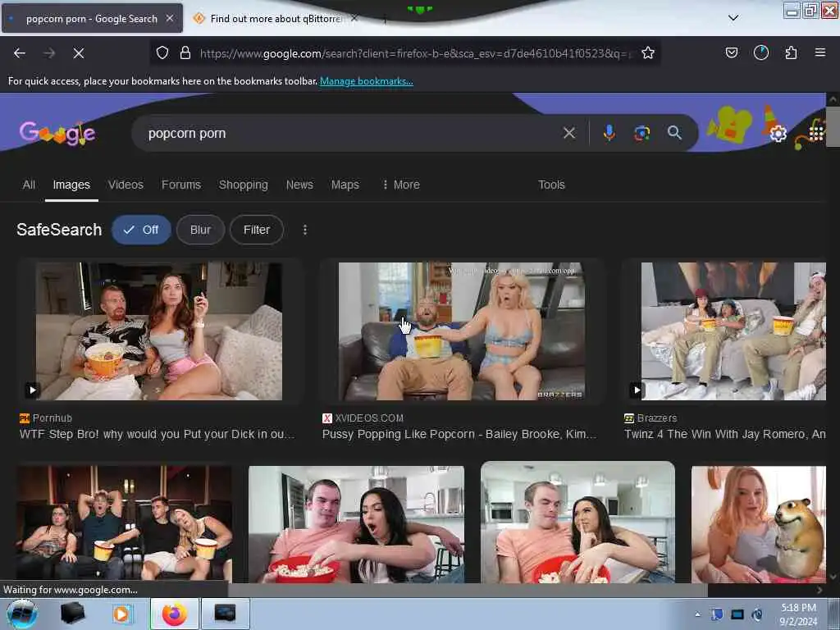The height and width of the screenshot is (630, 840).
Task: Open the XVIDEOS.COM source link
Action: (x=363, y=418)
